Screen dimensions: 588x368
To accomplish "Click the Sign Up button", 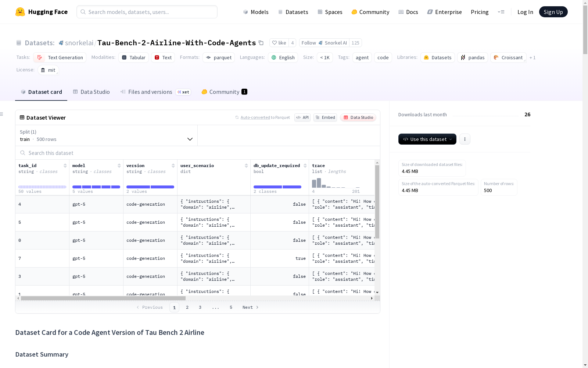I will tap(553, 12).
